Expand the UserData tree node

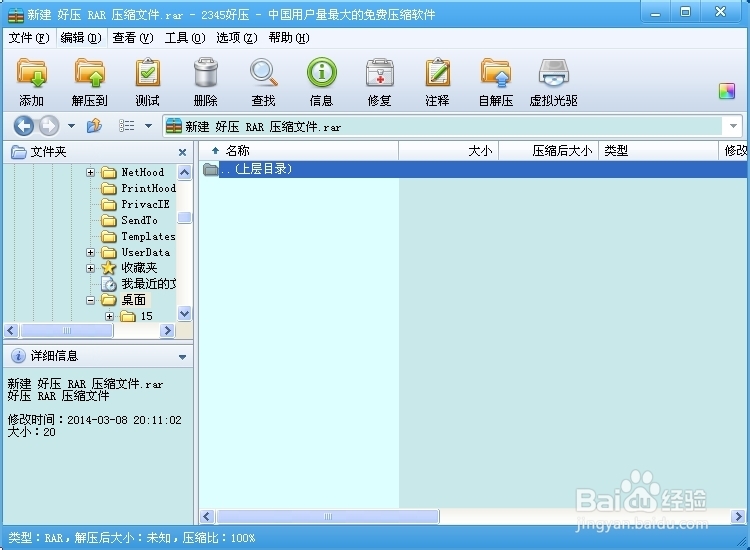90,252
